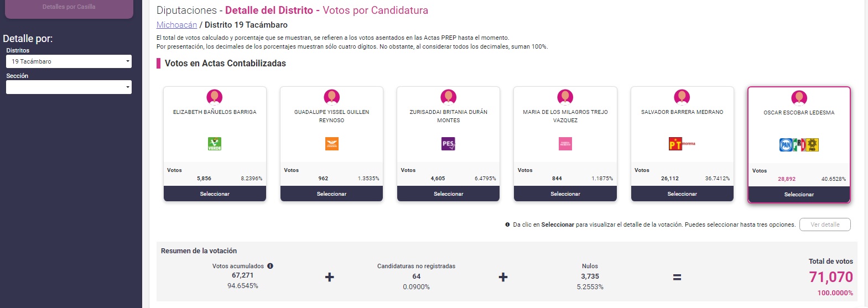Click Salvador Barrera Medrano's candidate avatar
Viewport: 868px width, 308px height.
(682, 97)
